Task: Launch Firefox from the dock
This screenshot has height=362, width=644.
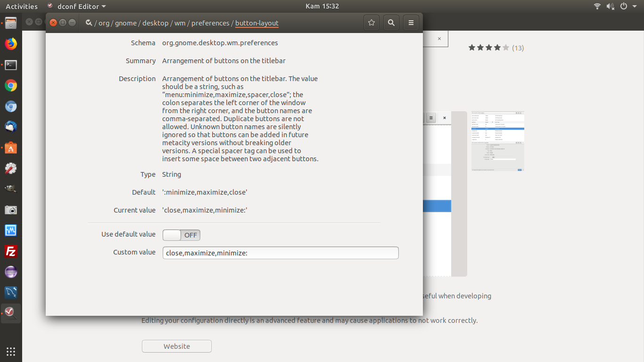Action: click(11, 44)
